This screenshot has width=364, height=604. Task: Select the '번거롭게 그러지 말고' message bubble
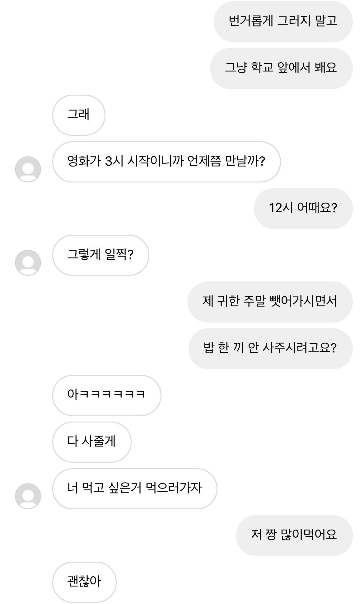[x=283, y=21]
